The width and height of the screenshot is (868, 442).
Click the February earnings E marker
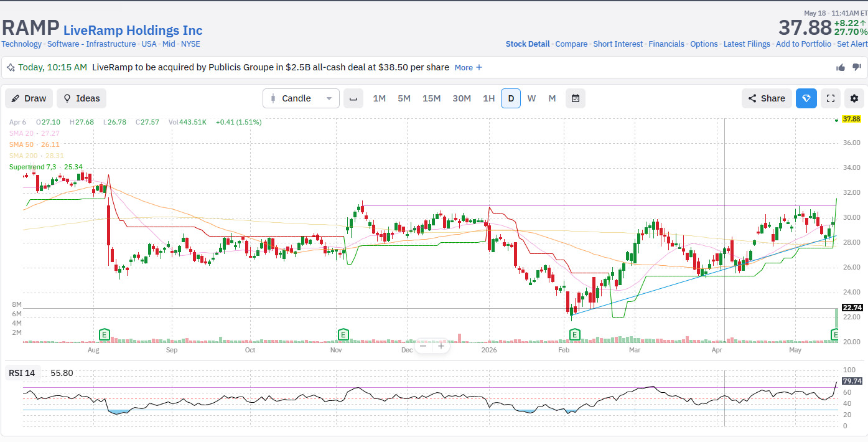575,335
